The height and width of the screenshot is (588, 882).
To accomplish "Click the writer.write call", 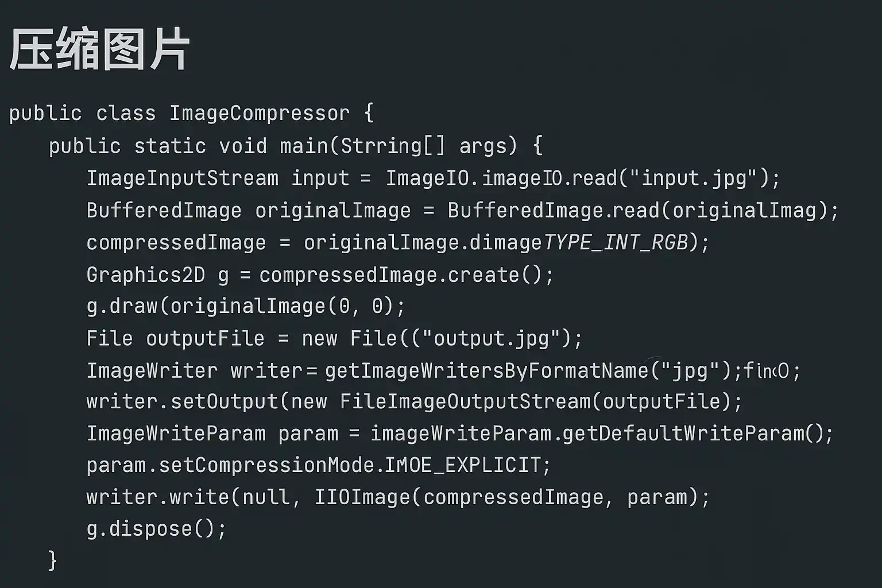I will click(x=398, y=497).
